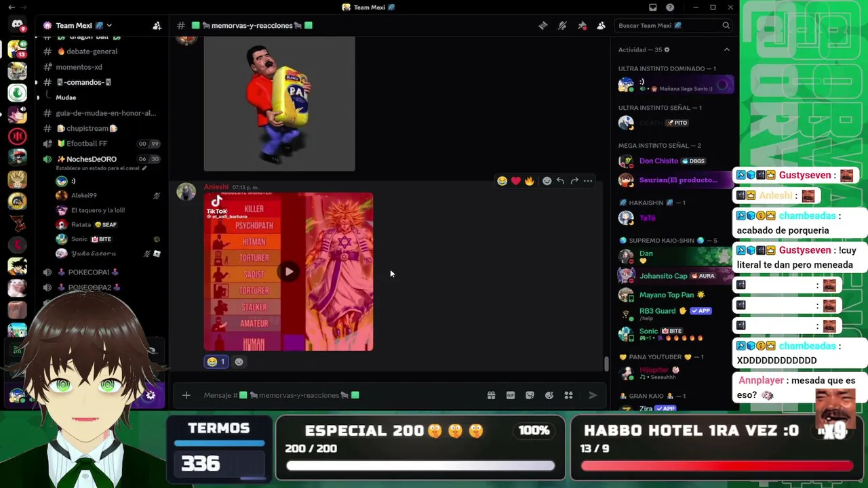Open the GIF picker
The height and width of the screenshot is (488, 868).
point(511,395)
